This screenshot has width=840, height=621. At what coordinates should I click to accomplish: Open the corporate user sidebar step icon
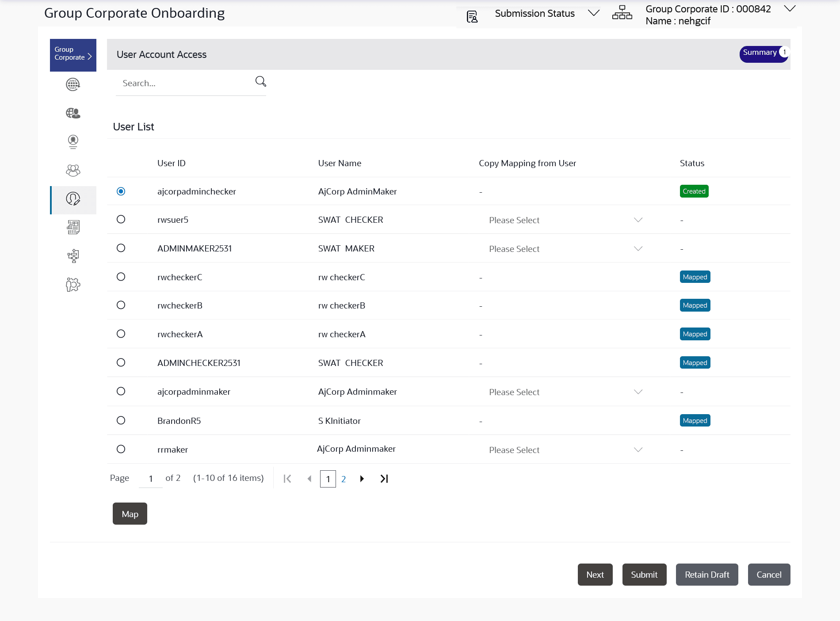click(x=73, y=113)
